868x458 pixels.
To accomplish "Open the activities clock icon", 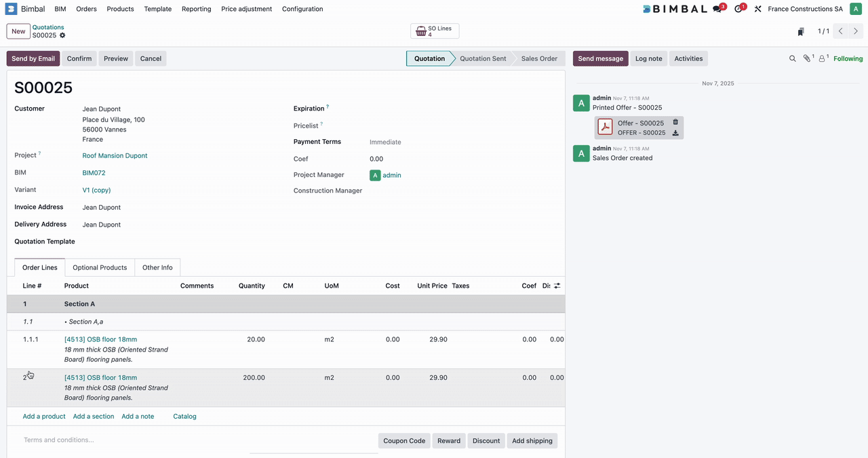I will click(739, 9).
